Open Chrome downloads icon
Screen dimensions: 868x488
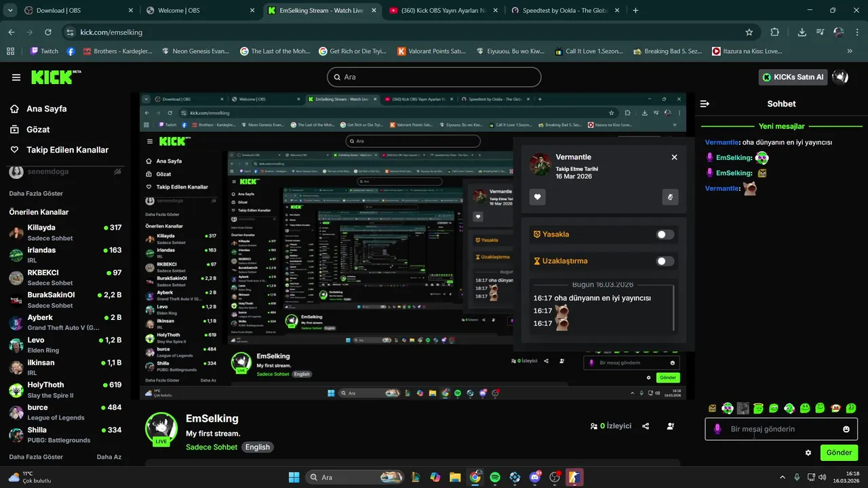tap(802, 32)
